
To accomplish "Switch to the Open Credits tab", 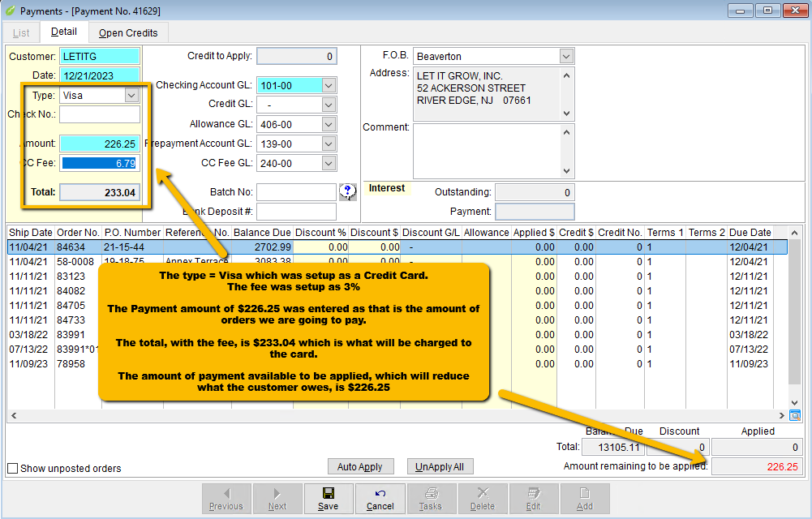I will pos(128,33).
